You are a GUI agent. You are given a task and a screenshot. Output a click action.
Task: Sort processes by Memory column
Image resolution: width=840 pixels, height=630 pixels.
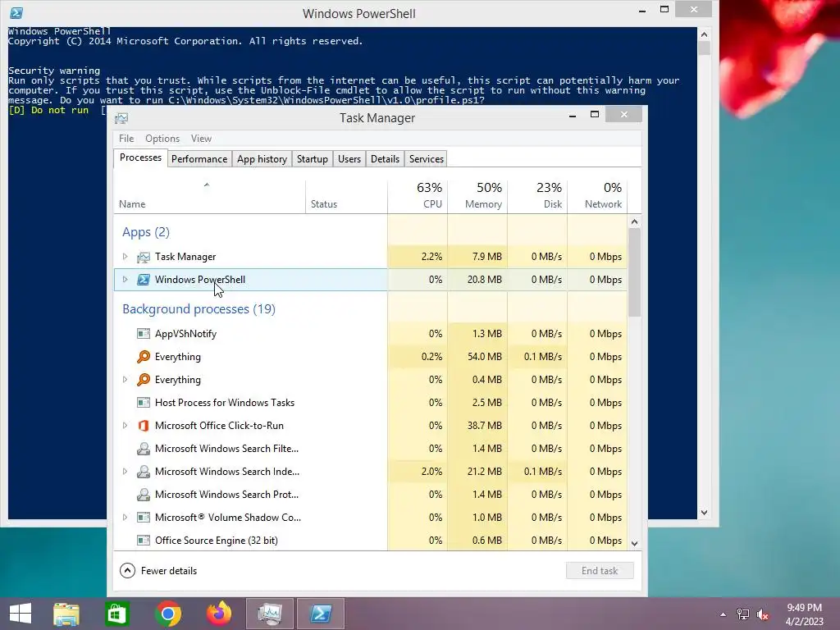click(478, 196)
